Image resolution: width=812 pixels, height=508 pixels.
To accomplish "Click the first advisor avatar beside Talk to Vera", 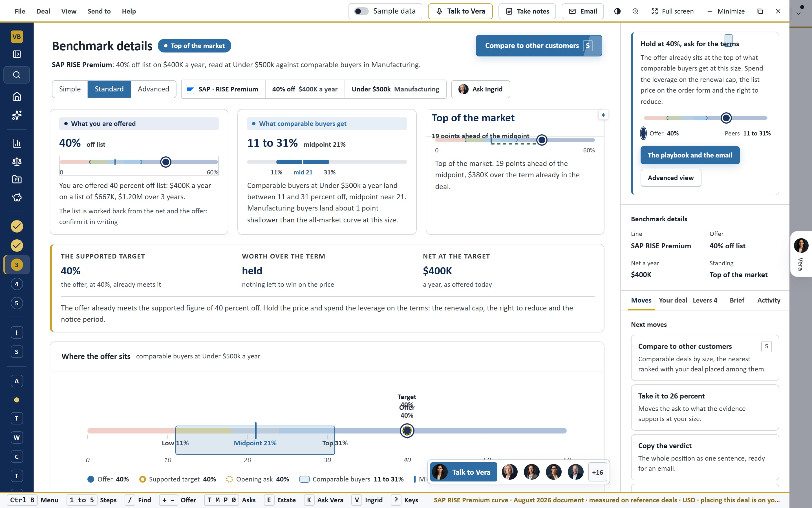I will 509,472.
